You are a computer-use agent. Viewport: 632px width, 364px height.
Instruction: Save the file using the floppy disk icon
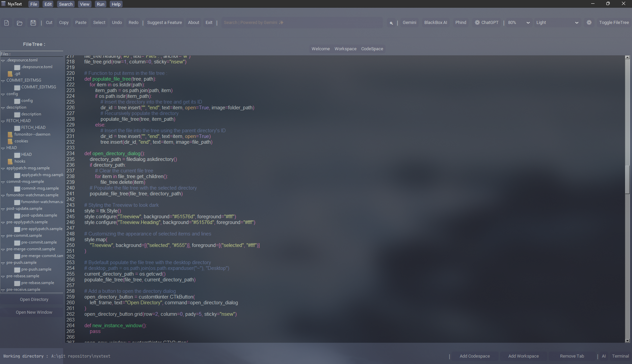tap(33, 22)
